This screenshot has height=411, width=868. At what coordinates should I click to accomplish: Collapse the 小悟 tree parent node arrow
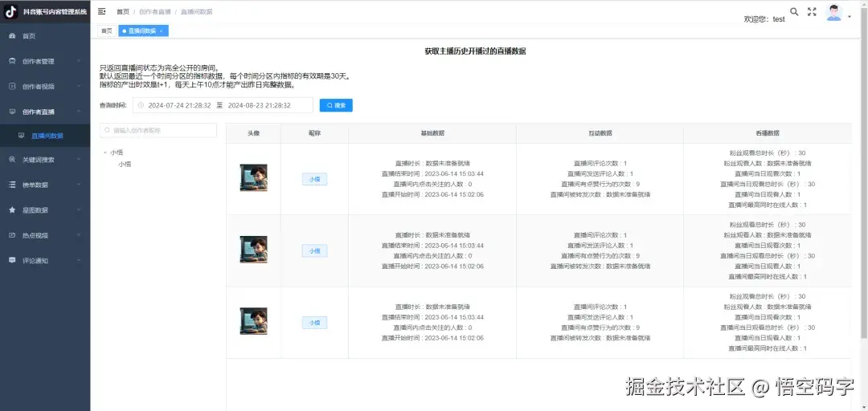point(105,153)
